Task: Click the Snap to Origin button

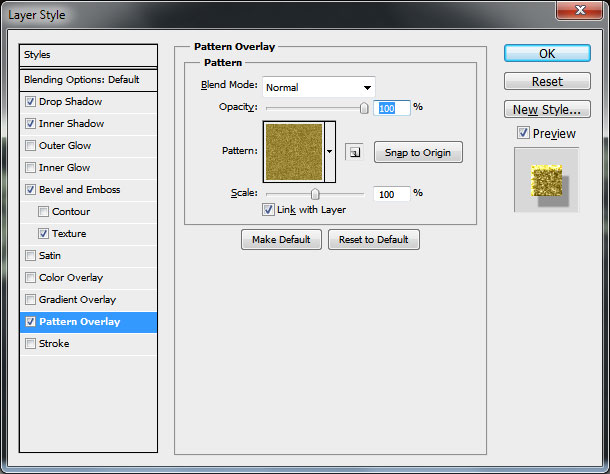Action: [x=418, y=152]
